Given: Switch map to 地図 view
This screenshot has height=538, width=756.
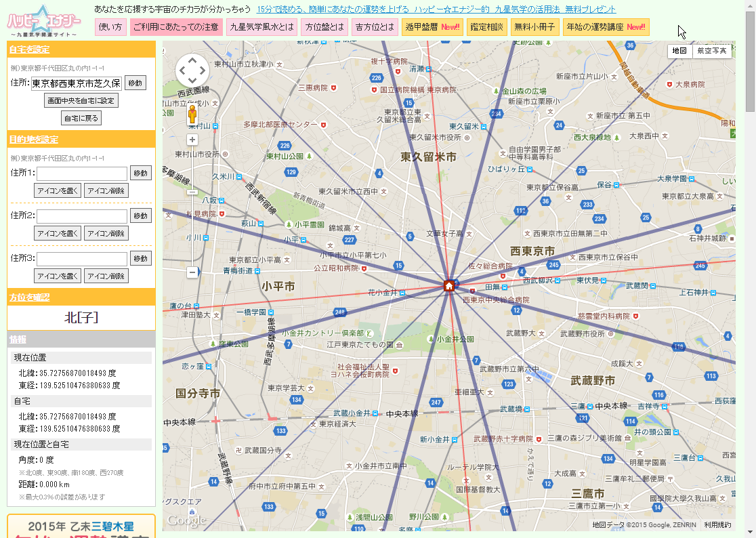Looking at the screenshot, I should point(679,51).
